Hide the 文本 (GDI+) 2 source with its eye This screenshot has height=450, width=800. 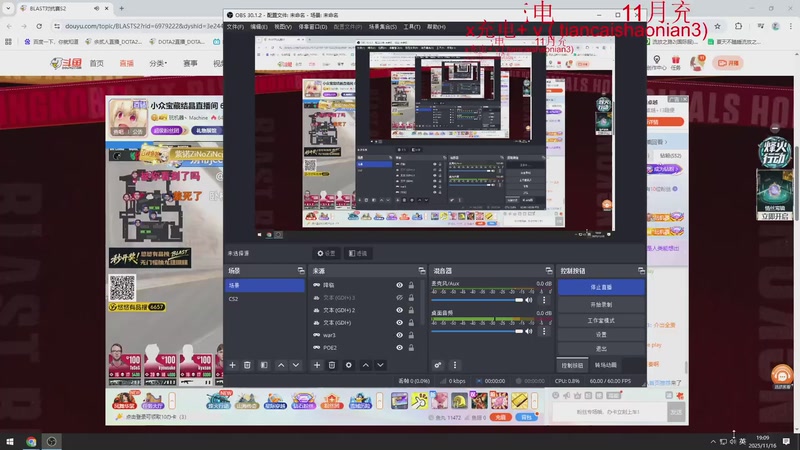[399, 310]
